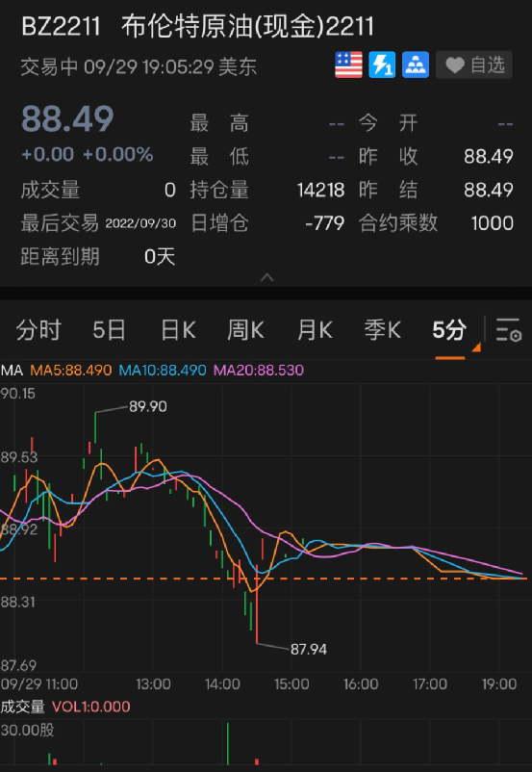Switch to the 月K tab
The image size is (532, 772).
[315, 329]
